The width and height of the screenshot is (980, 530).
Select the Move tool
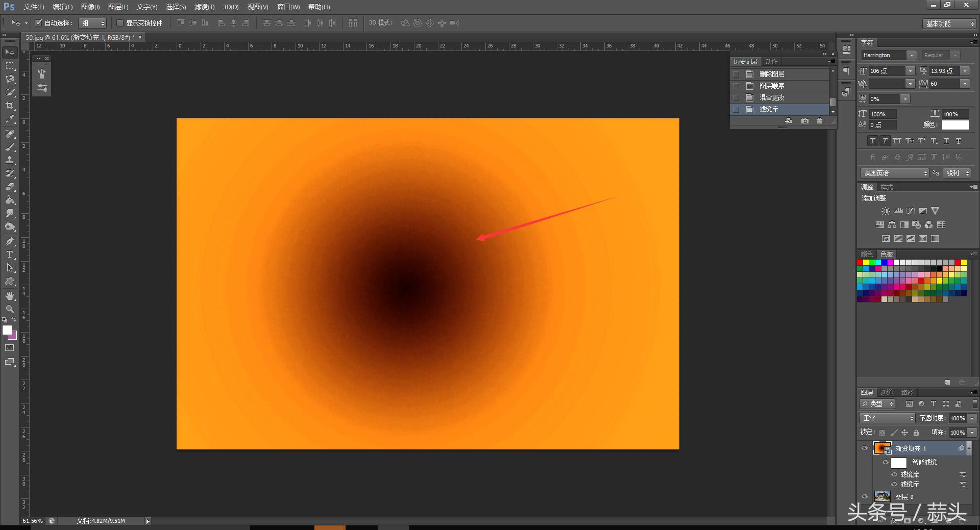pyautogui.click(x=9, y=52)
